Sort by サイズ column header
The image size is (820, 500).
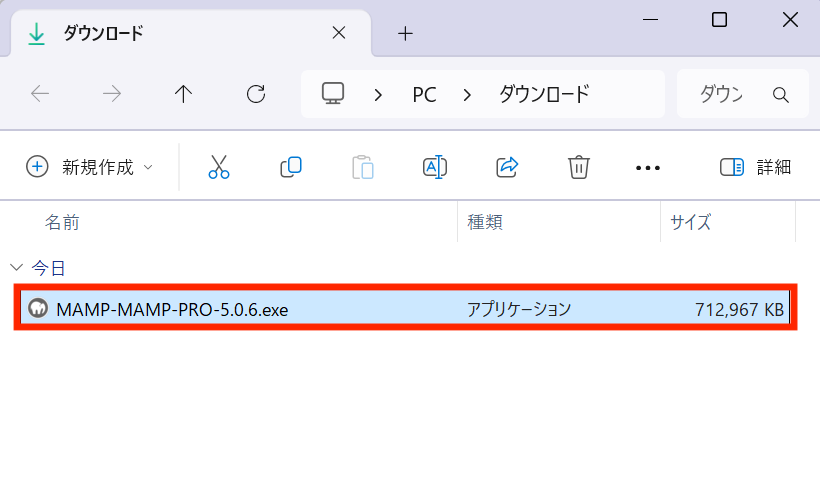click(x=690, y=222)
